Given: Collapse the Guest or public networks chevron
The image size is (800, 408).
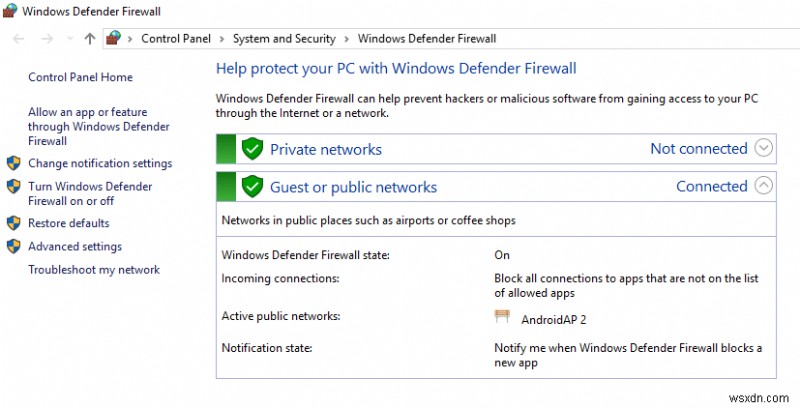Looking at the screenshot, I should (764, 185).
